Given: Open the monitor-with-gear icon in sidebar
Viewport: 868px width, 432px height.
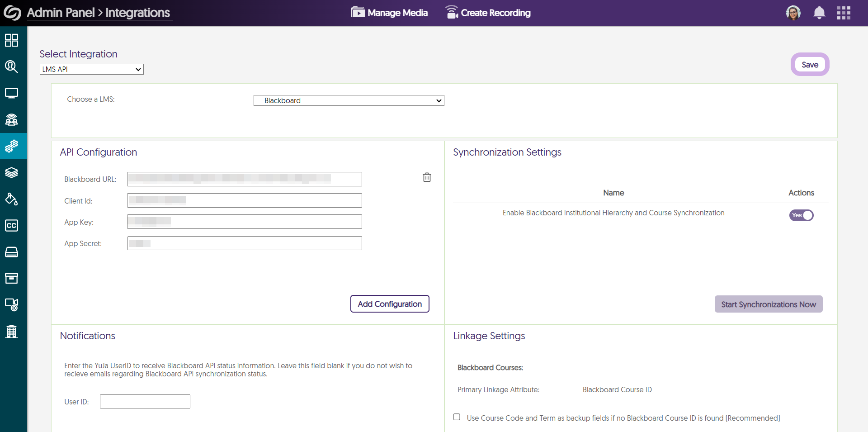Looking at the screenshot, I should coord(11,304).
